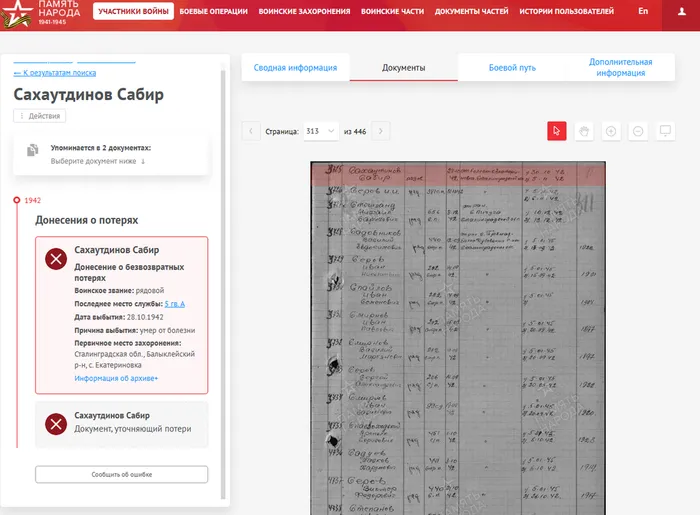Viewport: 700px width, 515px height.
Task: Zoom in on the document scan
Action: [x=611, y=131]
